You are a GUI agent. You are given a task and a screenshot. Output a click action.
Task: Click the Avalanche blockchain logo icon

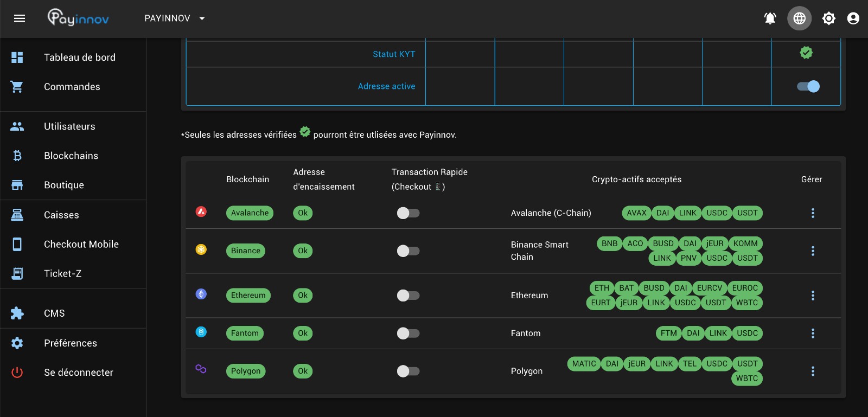(201, 211)
